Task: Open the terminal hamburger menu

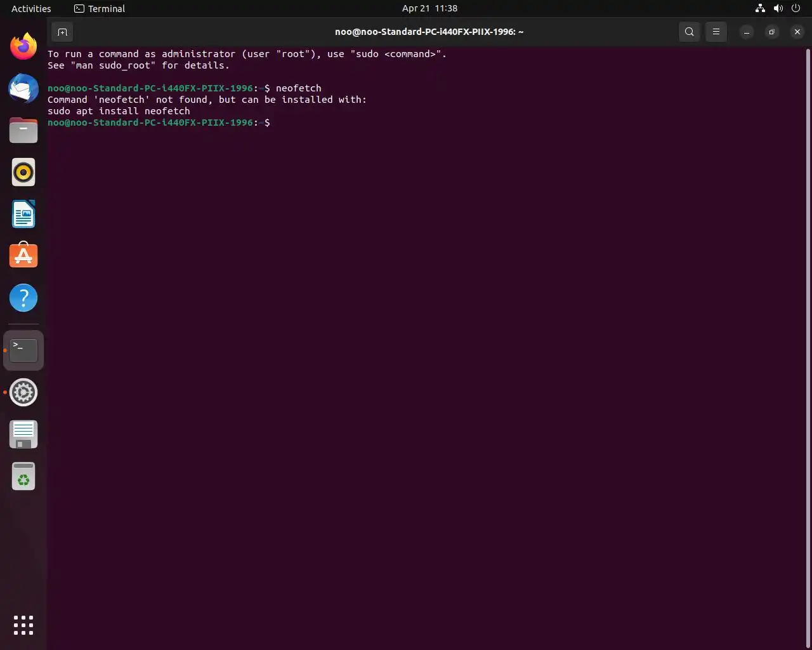Action: (716, 32)
